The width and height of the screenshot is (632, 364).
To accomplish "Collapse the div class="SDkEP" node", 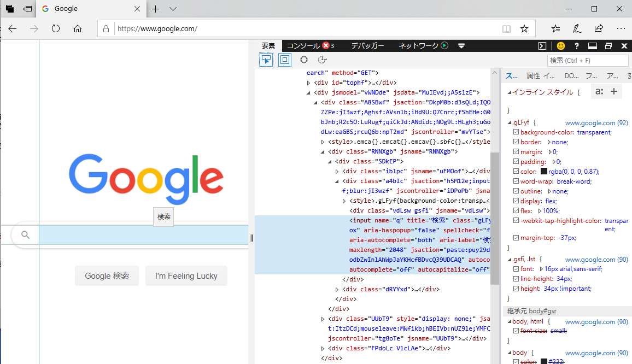I will tap(330, 162).
